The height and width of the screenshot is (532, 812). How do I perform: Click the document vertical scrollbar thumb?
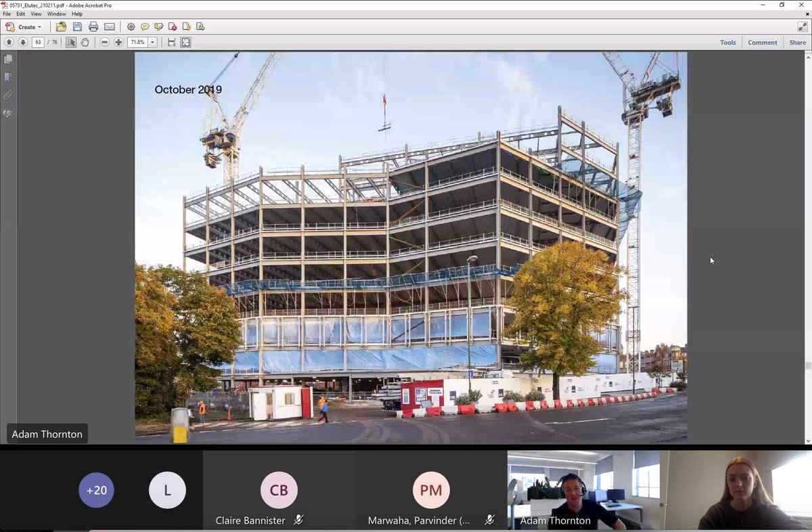(808, 365)
